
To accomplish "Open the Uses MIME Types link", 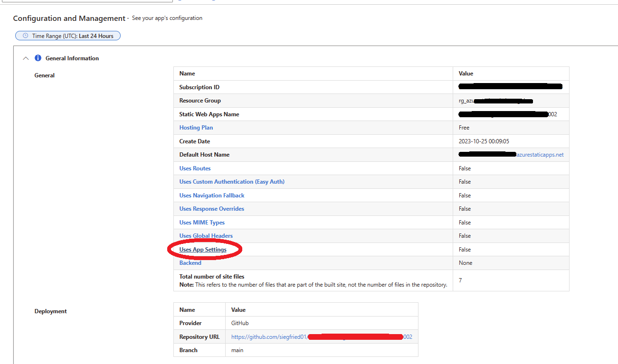I will tap(202, 223).
